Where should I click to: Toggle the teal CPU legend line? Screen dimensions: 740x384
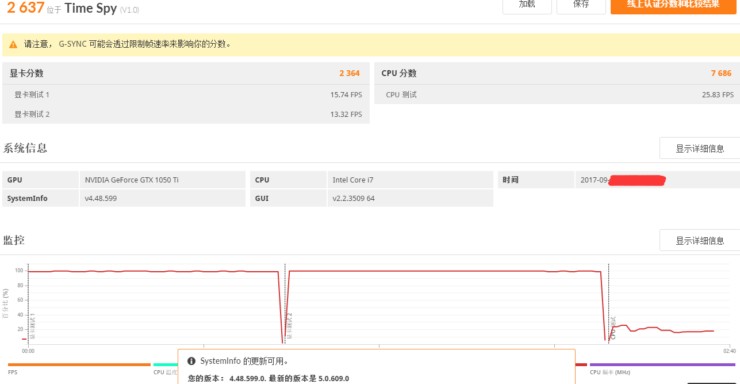165,365
